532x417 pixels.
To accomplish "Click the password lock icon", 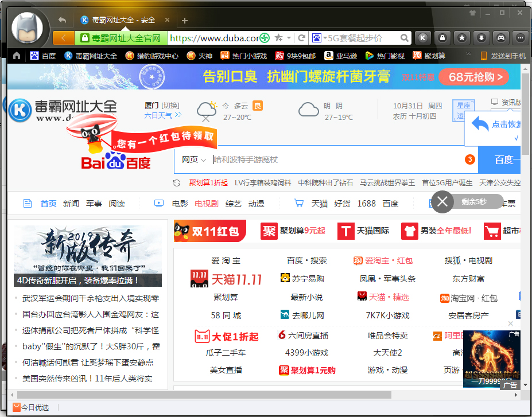I will 442,37.
